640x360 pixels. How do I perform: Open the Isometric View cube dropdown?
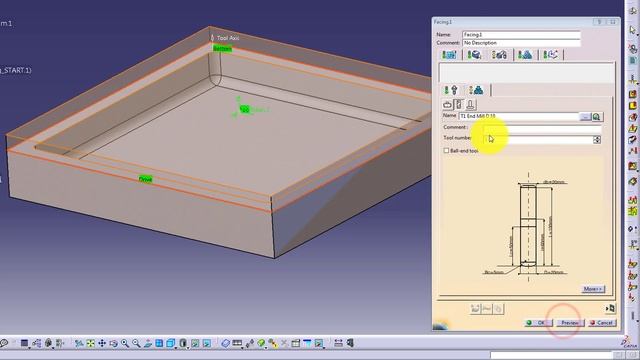tap(171, 344)
